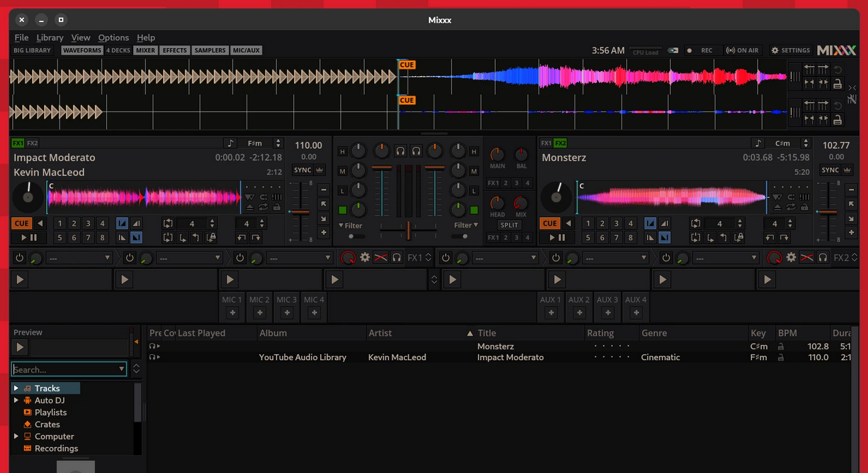Viewport: 868px width, 473px height.
Task: Toggle key lock music note on Monsterz deck
Action: pos(758,144)
